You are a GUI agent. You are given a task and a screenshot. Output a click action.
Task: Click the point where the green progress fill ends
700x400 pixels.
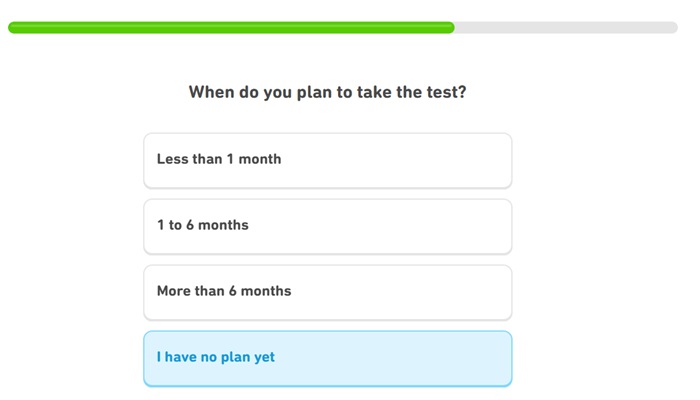(x=452, y=28)
